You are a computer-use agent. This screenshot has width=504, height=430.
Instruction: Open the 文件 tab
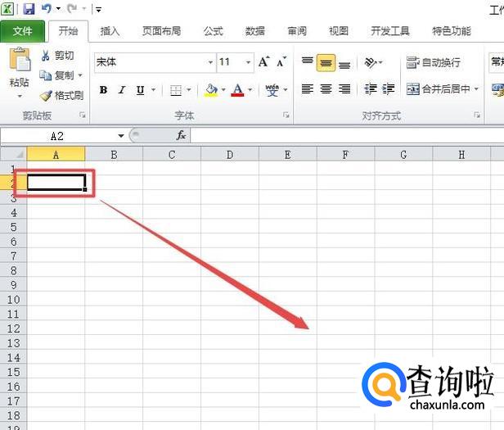(x=23, y=31)
